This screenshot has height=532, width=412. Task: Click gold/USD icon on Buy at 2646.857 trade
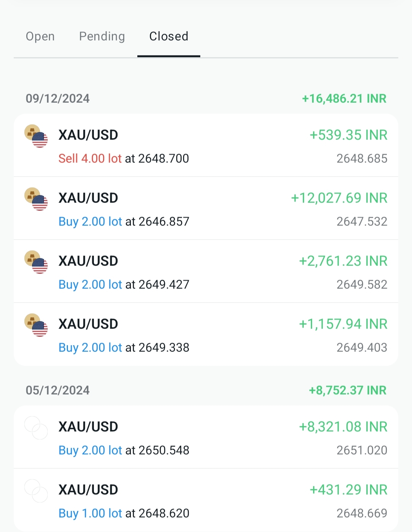pos(36,199)
